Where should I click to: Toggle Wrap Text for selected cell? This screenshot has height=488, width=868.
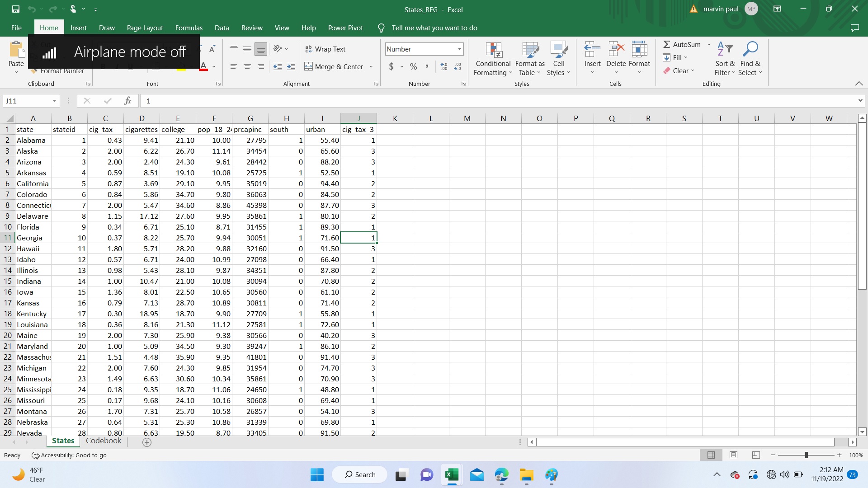(x=325, y=49)
